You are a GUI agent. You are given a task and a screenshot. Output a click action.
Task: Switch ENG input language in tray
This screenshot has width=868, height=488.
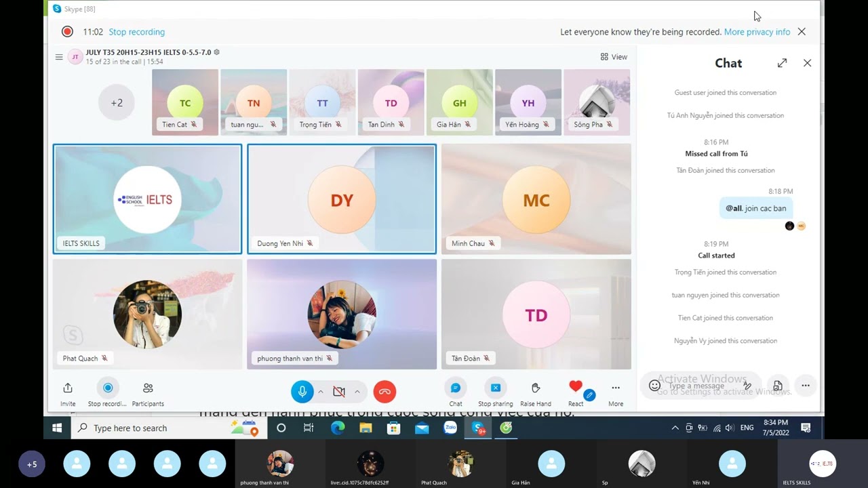pos(747,428)
